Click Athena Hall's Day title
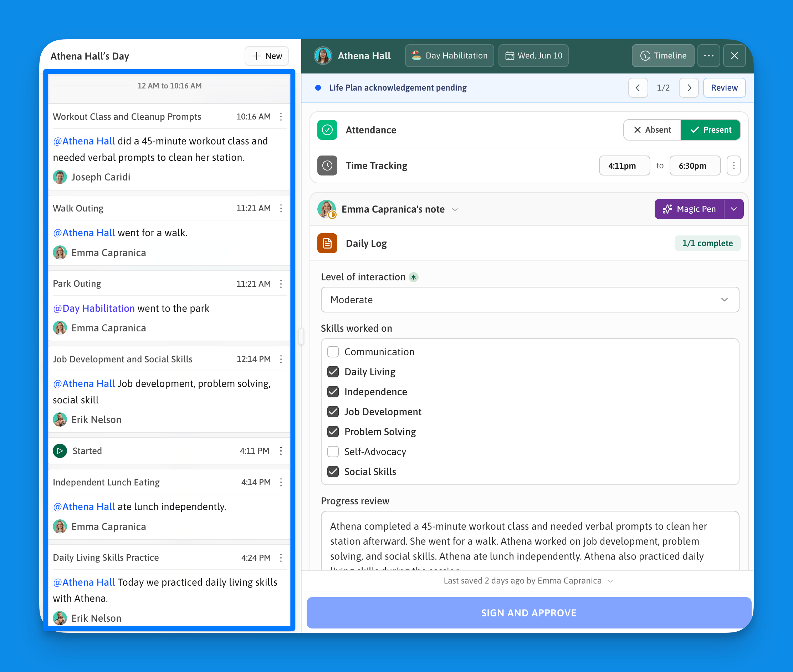Screen dimensions: 793x672 [90, 56]
